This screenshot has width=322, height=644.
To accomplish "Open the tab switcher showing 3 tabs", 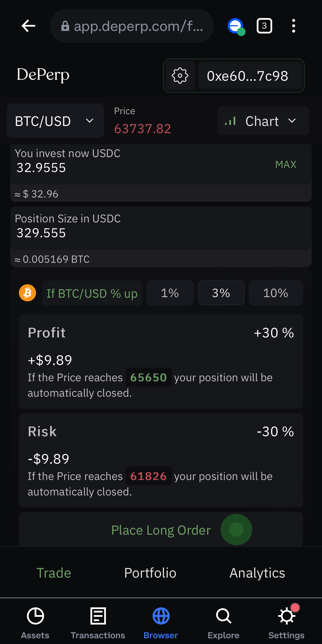I will coord(264,26).
